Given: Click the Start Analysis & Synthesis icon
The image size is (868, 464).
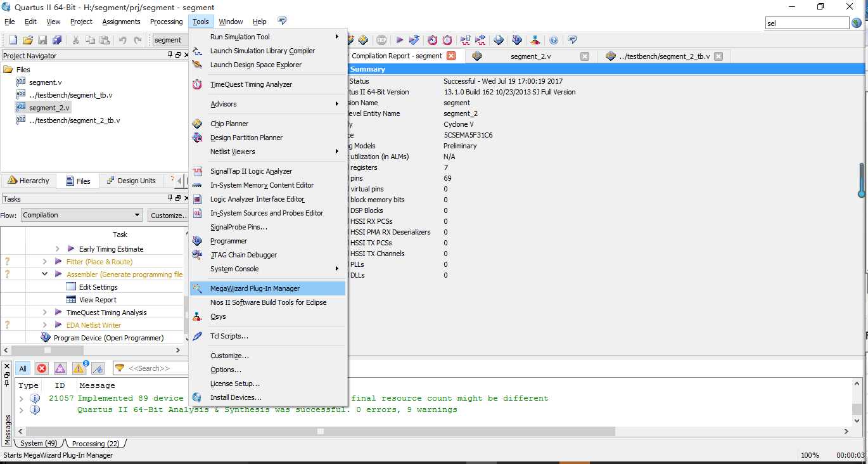Looking at the screenshot, I should pyautogui.click(x=414, y=40).
